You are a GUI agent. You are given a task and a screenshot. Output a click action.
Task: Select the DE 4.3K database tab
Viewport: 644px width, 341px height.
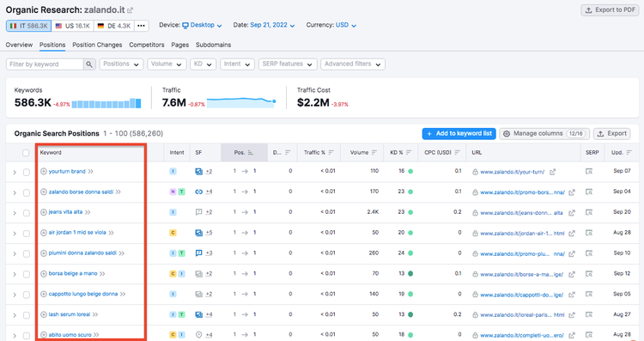pyautogui.click(x=114, y=26)
